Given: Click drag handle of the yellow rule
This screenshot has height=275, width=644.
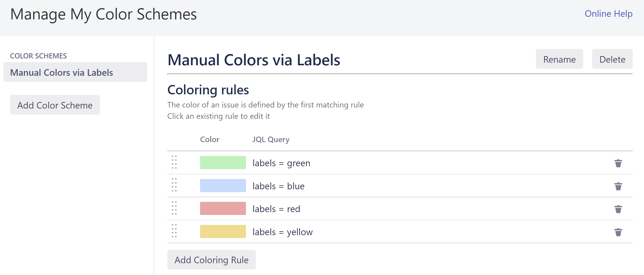Looking at the screenshot, I should click(174, 231).
